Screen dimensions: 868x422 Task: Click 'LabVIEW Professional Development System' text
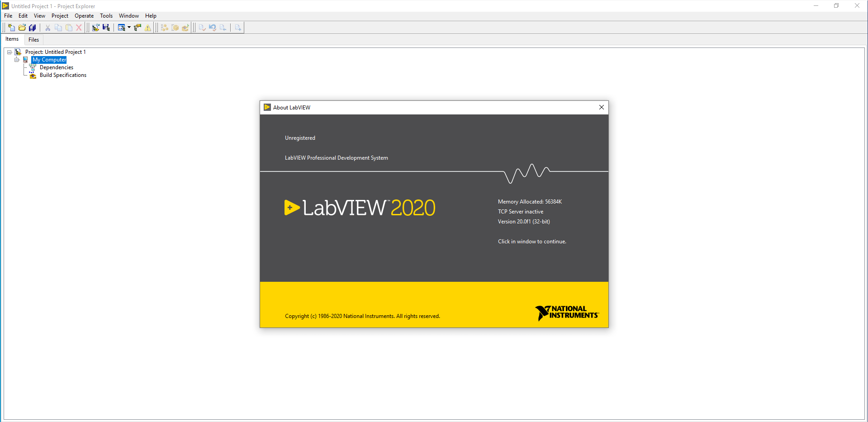336,158
